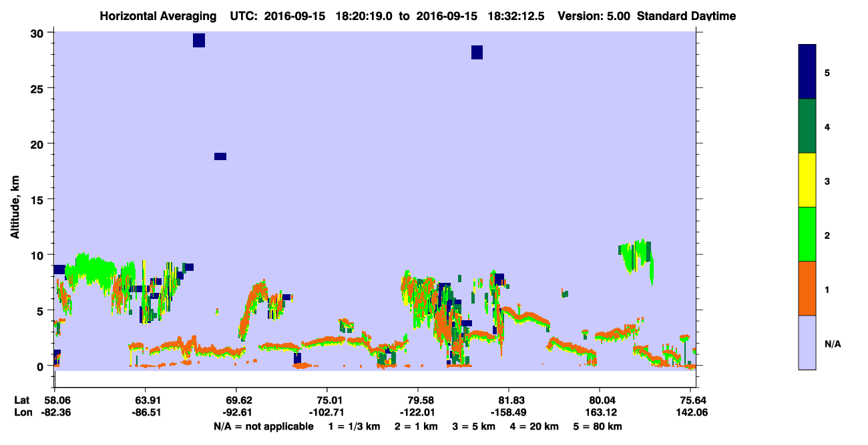Click the lavender N/A legend swatch
Image resolution: width=868 pixels, height=445 pixels.
pos(807,342)
